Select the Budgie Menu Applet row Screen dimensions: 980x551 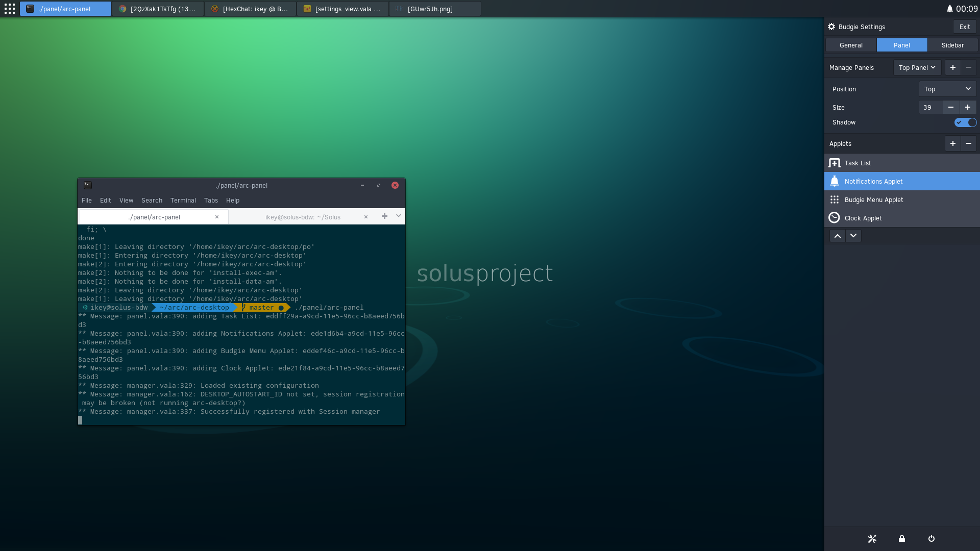(x=902, y=199)
